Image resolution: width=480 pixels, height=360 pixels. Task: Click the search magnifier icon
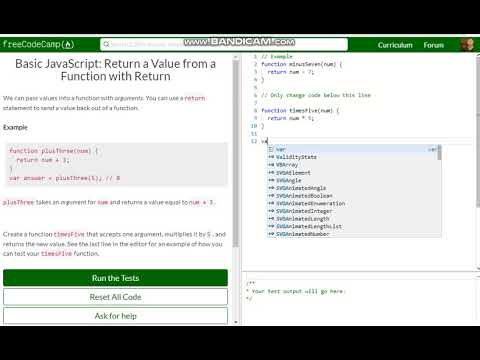click(106, 44)
